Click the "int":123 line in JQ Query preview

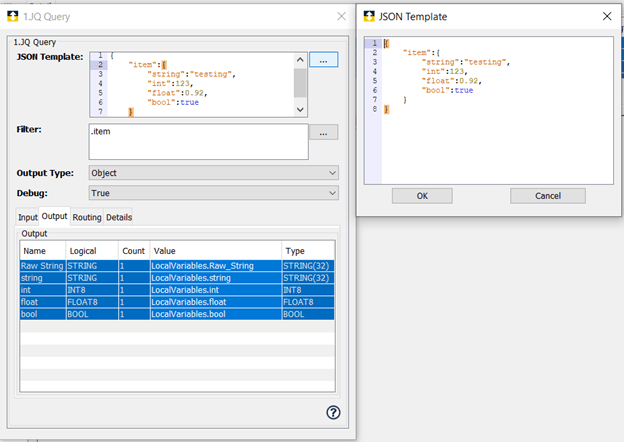170,84
